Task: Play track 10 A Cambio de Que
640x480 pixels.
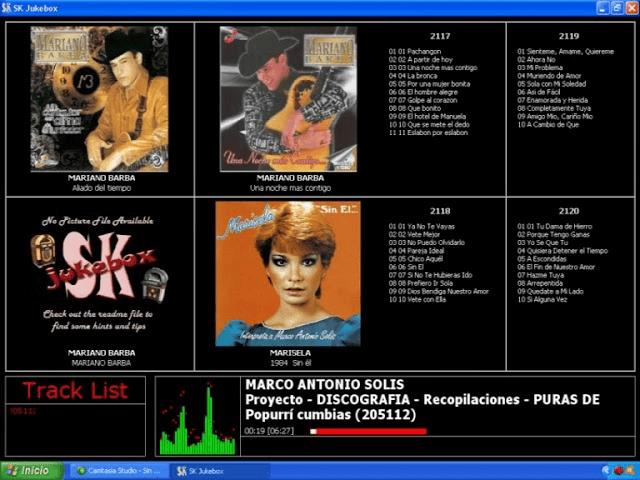Action: tap(548, 125)
